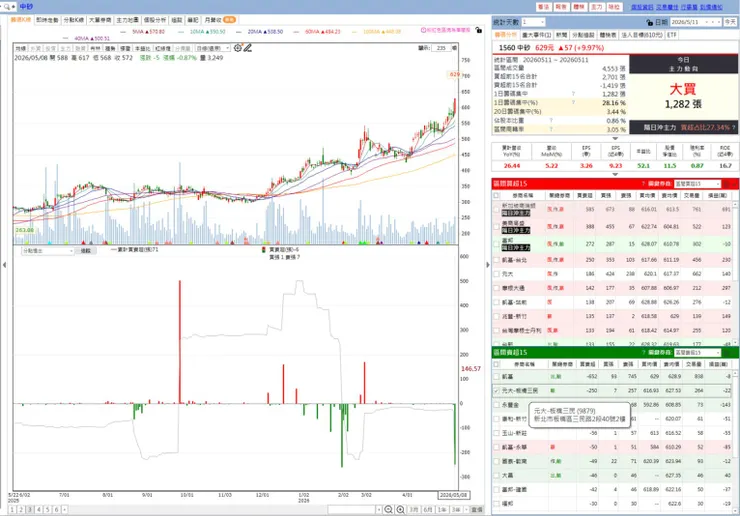Image resolution: width=740 pixels, height=516 pixels.
Task: Check the box for 元大 buyer row
Action: click(496, 274)
